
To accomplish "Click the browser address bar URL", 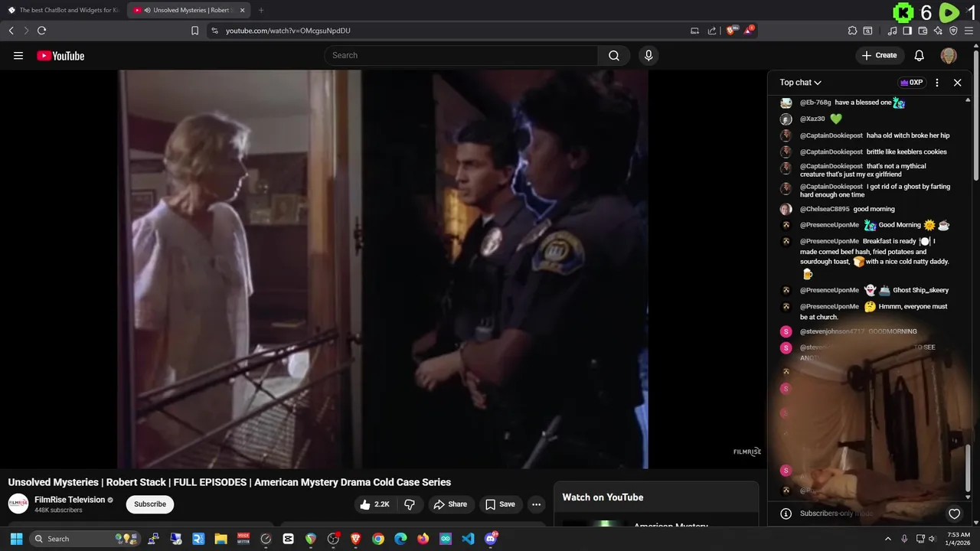I will (288, 31).
